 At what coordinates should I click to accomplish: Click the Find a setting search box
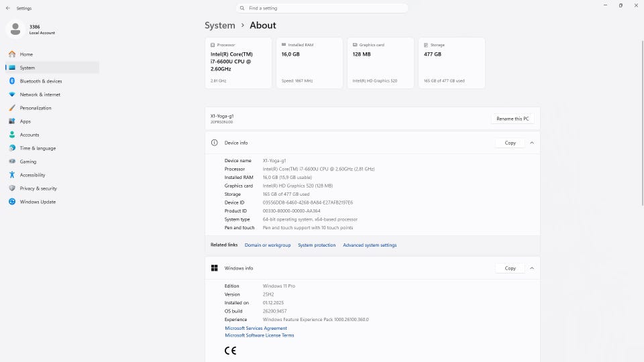coord(322,8)
